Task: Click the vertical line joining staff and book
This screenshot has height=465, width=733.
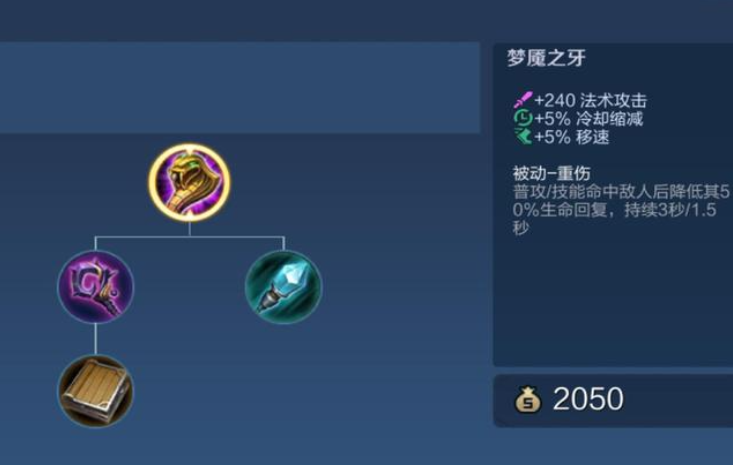Action: tap(95, 339)
